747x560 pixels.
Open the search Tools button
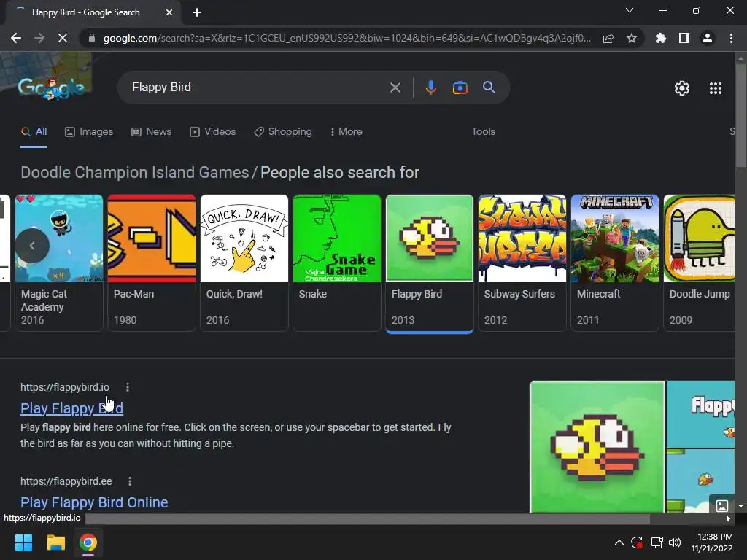click(x=483, y=132)
